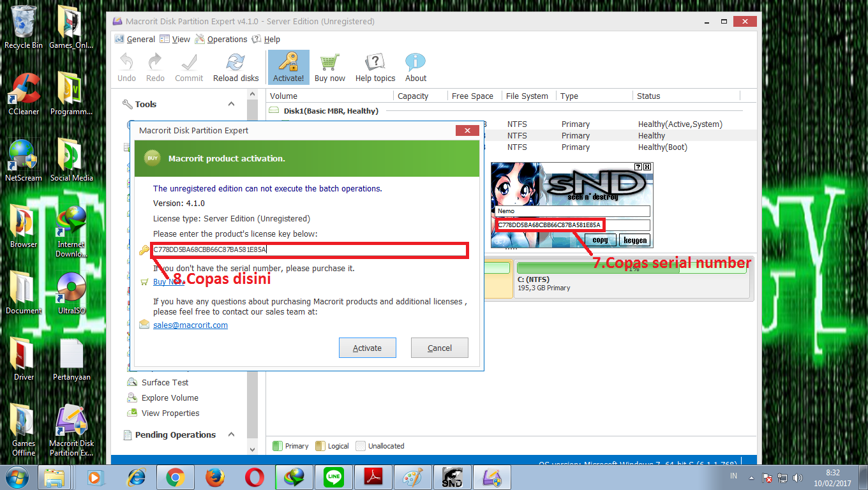Sort by the File System column header

528,96
